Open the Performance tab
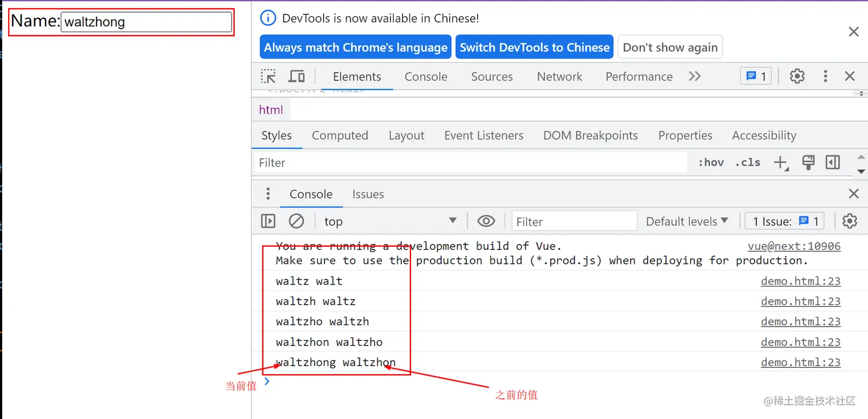This screenshot has width=868, height=419. (639, 77)
